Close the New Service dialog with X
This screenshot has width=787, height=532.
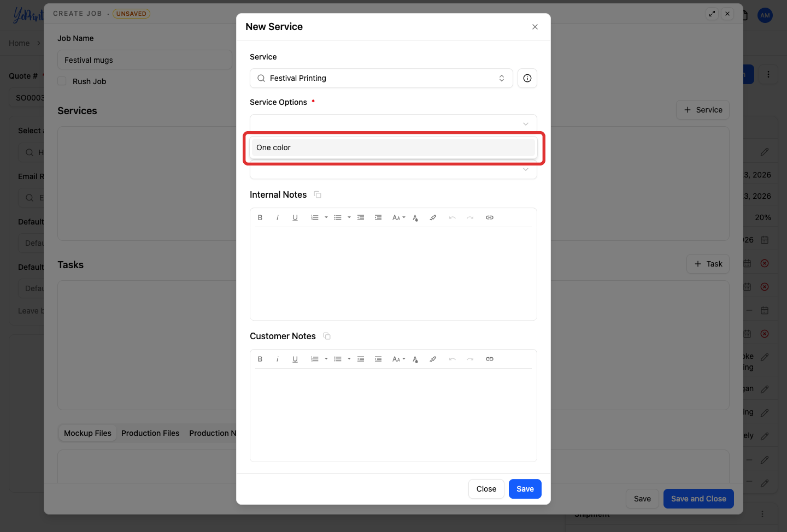coord(535,27)
